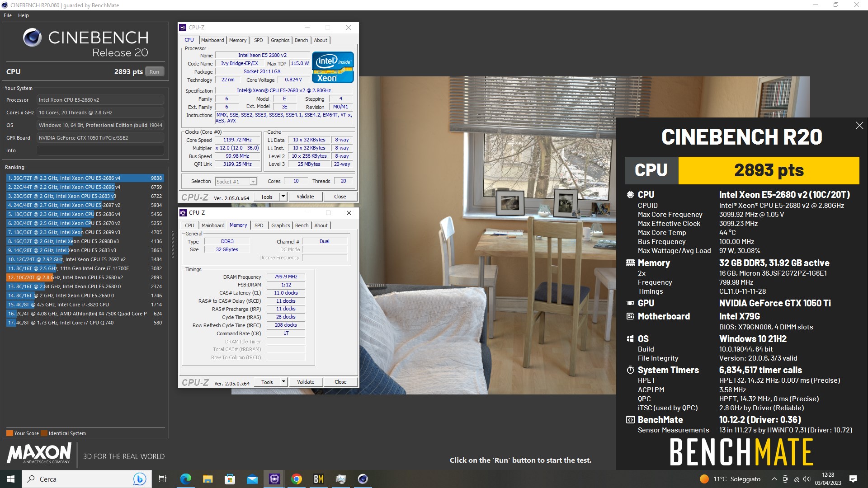The image size is (868, 488).
Task: Click Close button in lower CPU-Z
Action: click(340, 382)
